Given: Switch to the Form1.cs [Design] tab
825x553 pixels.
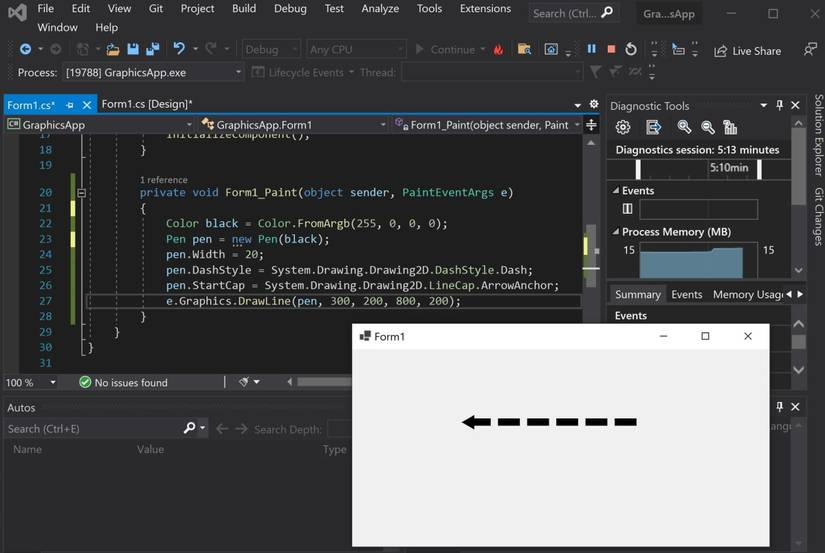Looking at the screenshot, I should coord(147,104).
